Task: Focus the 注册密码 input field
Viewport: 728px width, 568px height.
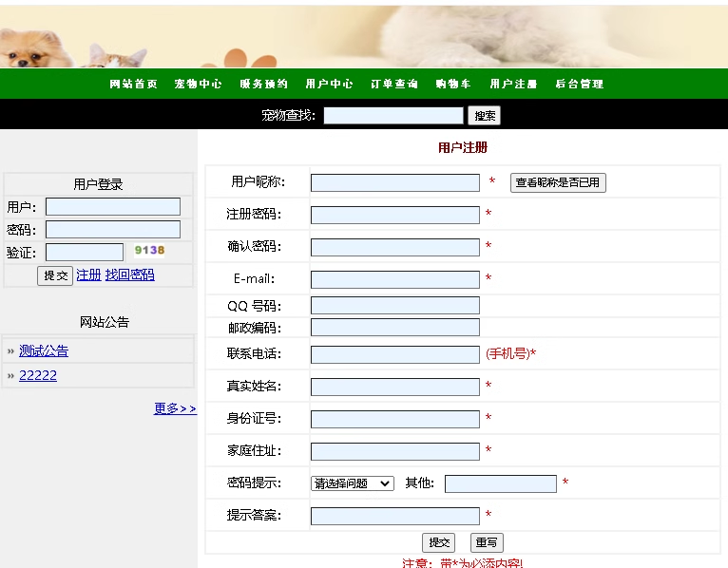Action: pos(395,215)
